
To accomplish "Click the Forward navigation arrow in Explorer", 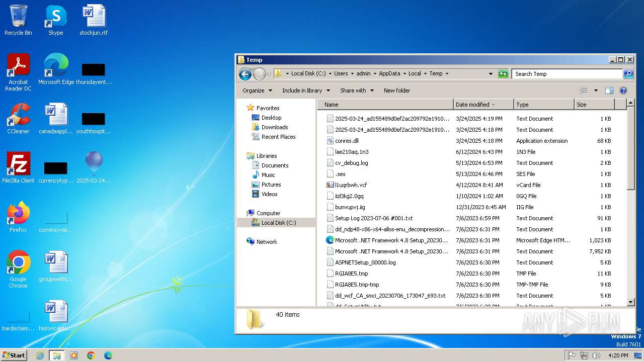I will point(259,74).
